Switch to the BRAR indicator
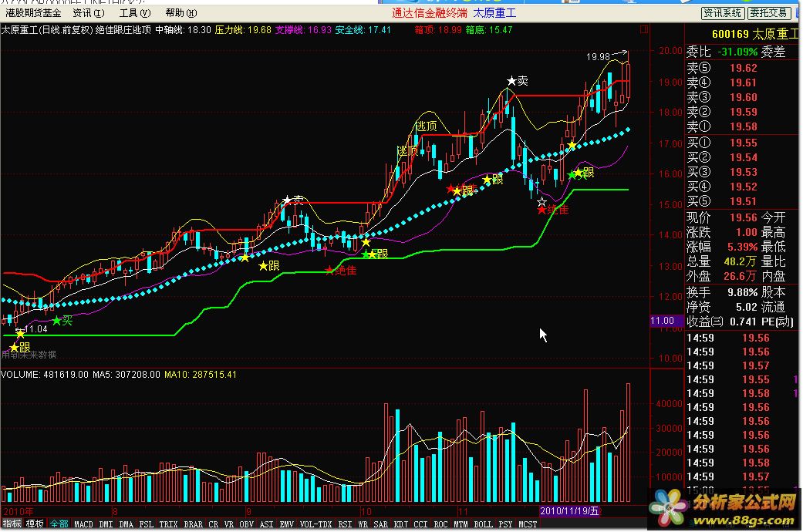Screen dimensions: 803x532 [x=193, y=524]
